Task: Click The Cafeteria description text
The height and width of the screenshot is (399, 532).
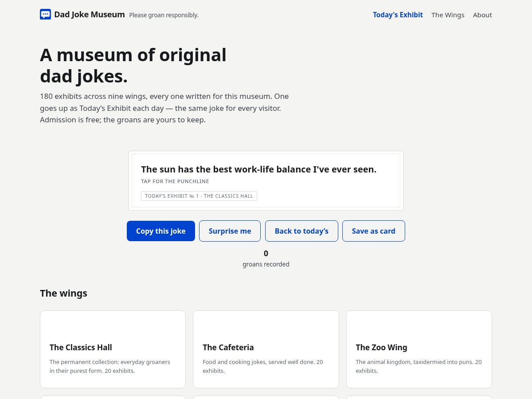Action: tap(263, 366)
